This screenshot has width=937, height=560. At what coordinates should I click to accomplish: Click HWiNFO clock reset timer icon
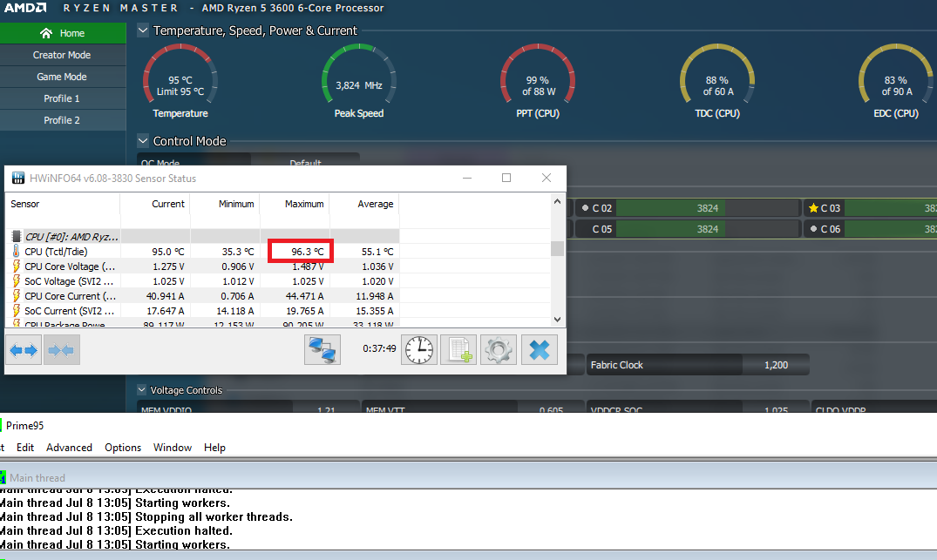click(x=419, y=350)
